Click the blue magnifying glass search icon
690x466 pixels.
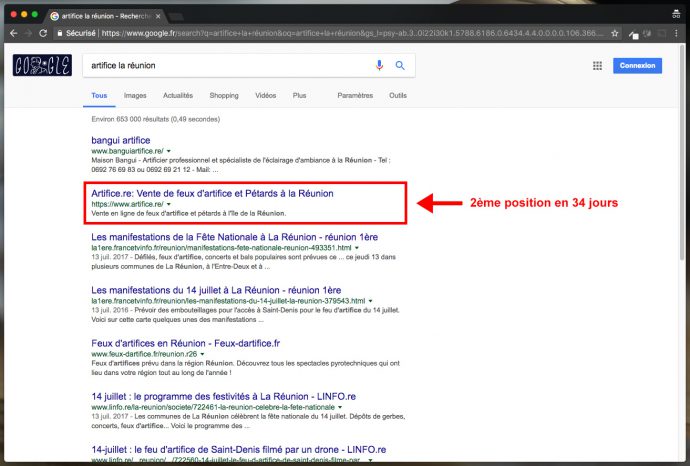point(400,66)
